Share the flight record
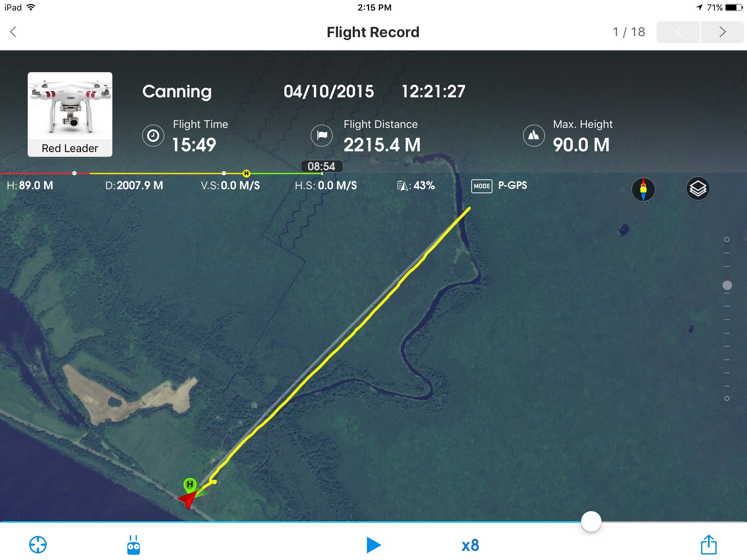Screen dimensions: 747x560 [709, 544]
